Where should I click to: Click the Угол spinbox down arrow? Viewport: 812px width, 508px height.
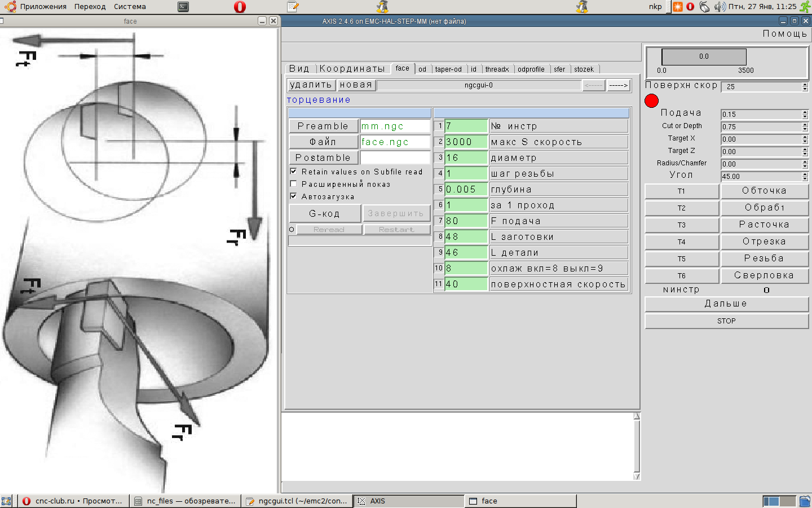tap(805, 179)
